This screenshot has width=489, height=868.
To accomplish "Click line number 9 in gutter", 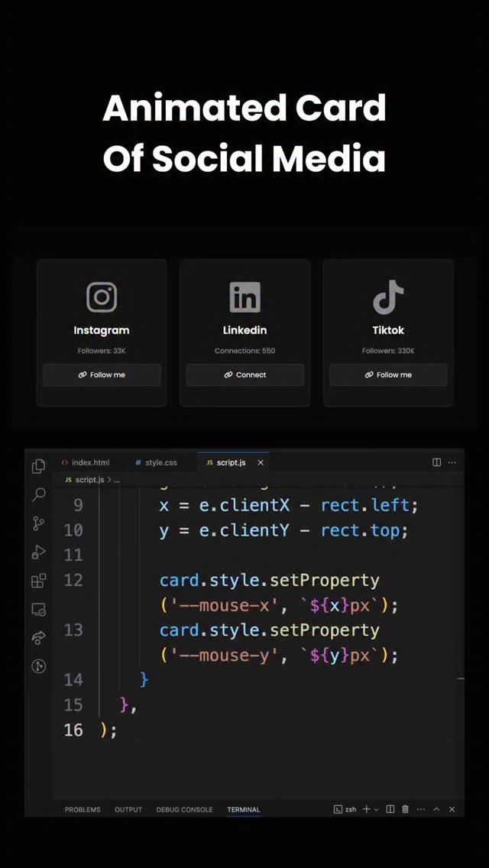I will coord(77,505).
